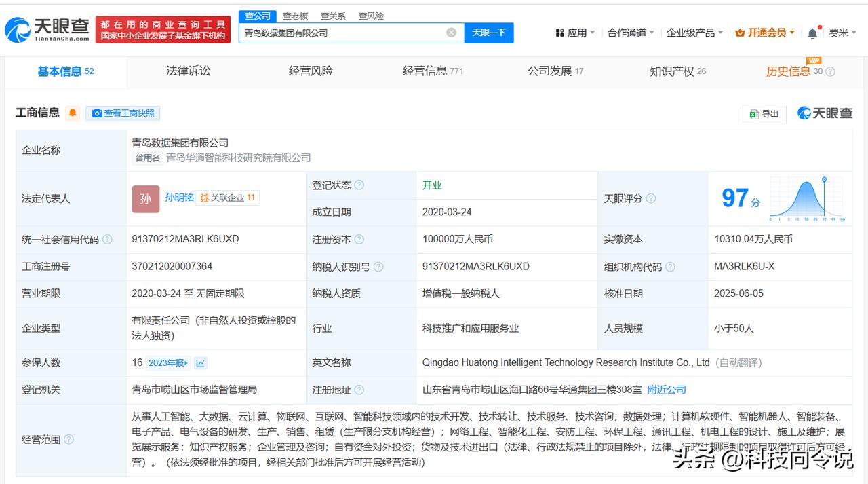
Task: Click the orange alert bell beside 工商信息
Action: tap(73, 113)
